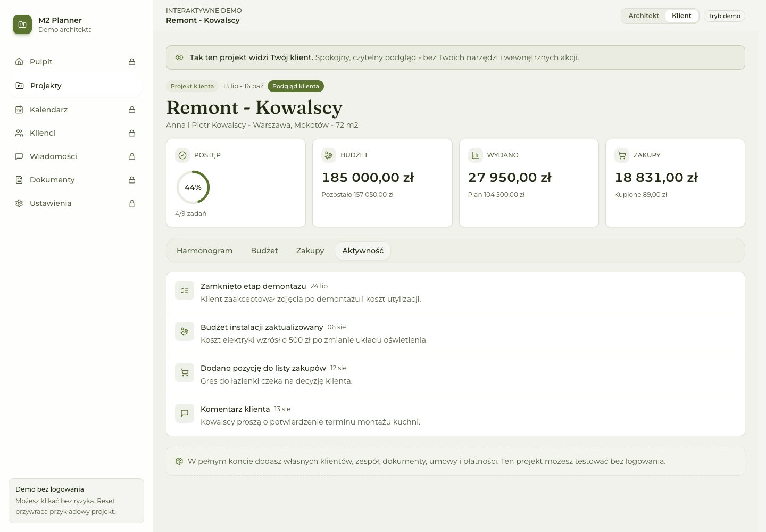Click the Dodano pozycję do listy zakupów title
The image size is (766, 532).
pos(263,368)
